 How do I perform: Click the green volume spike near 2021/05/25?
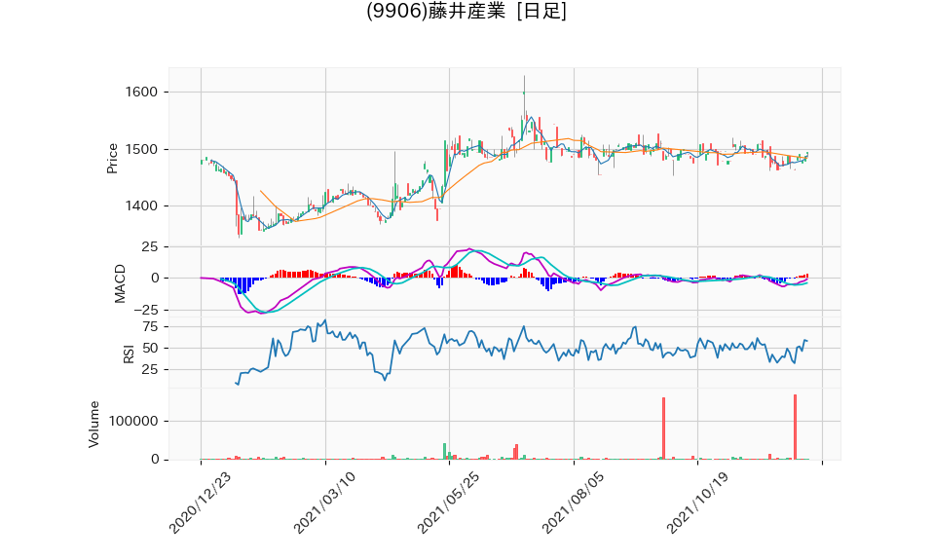444,451
